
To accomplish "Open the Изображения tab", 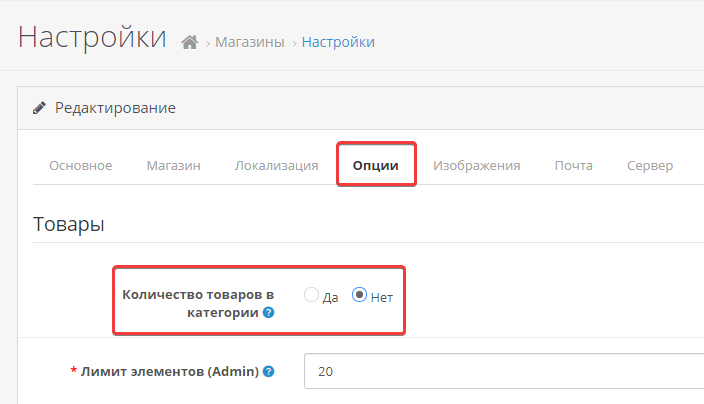I will [x=476, y=166].
